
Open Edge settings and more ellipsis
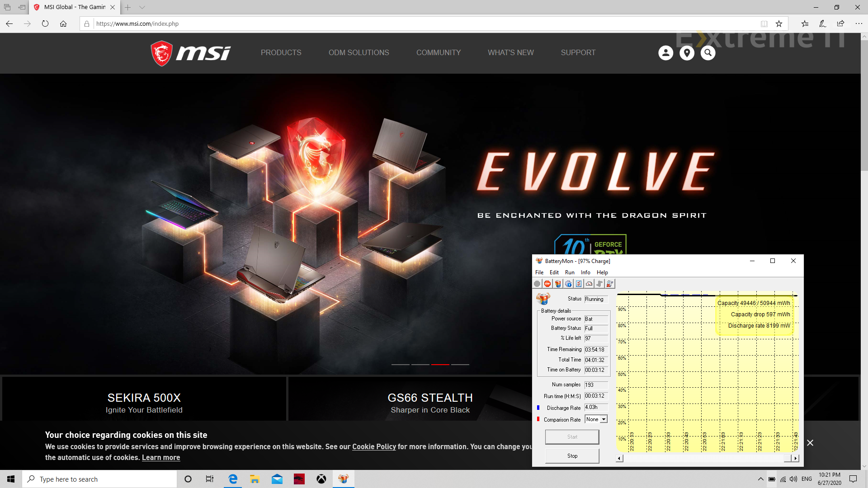tap(859, 23)
